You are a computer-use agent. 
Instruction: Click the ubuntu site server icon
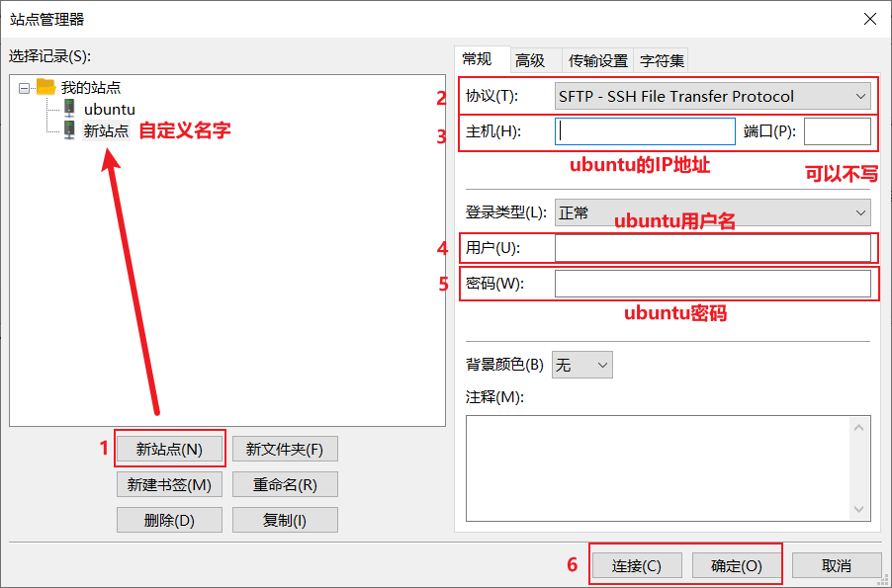click(69, 108)
